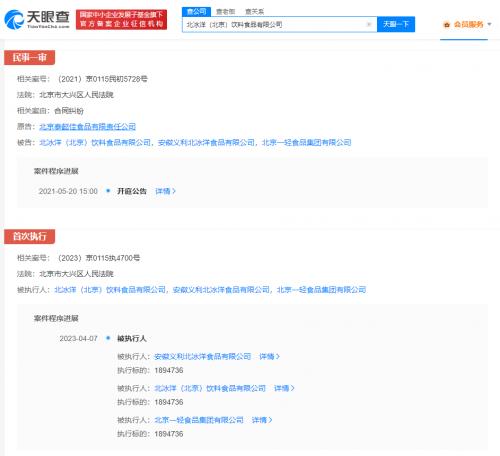
Task: Open defendant 北冰洋（北京）饮料食品有限公司 link
Action: click(95, 143)
